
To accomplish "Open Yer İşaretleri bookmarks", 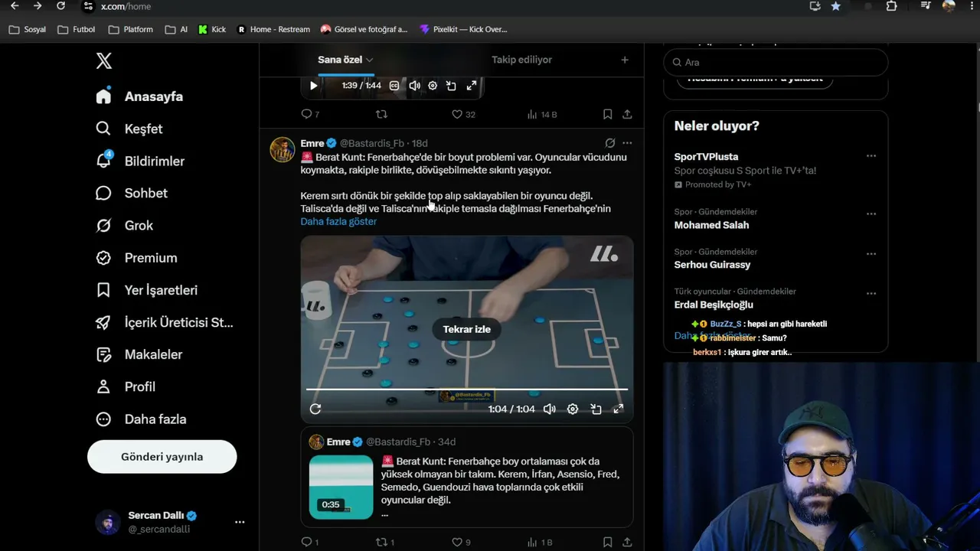I will [146, 290].
